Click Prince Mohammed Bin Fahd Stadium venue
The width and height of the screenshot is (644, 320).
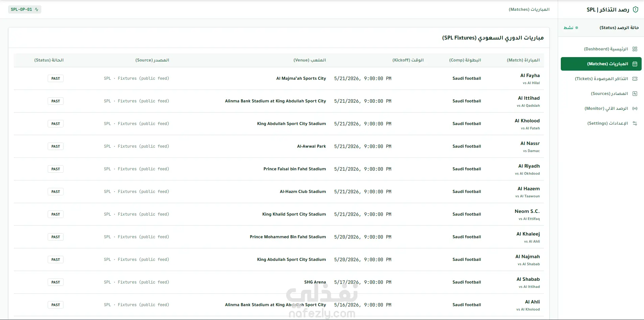click(288, 237)
